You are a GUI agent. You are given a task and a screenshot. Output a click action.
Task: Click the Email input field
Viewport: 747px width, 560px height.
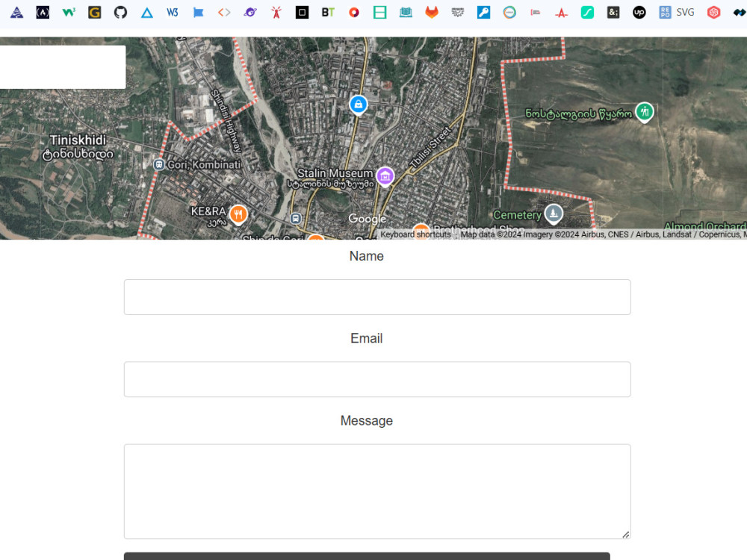377,379
